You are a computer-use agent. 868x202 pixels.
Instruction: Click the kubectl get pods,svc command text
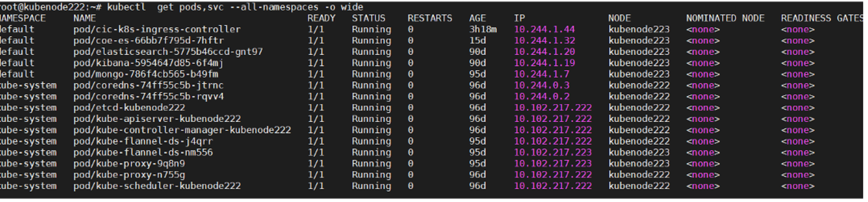(x=235, y=7)
